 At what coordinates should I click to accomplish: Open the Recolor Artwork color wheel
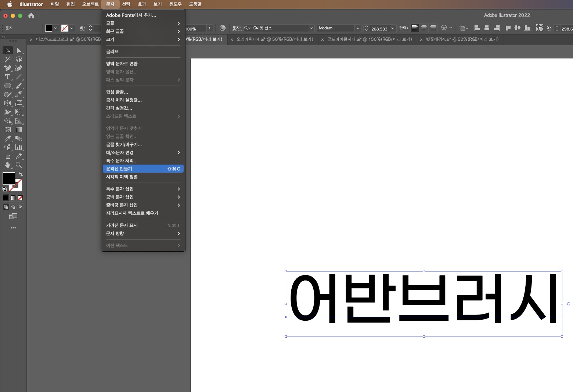[222, 28]
